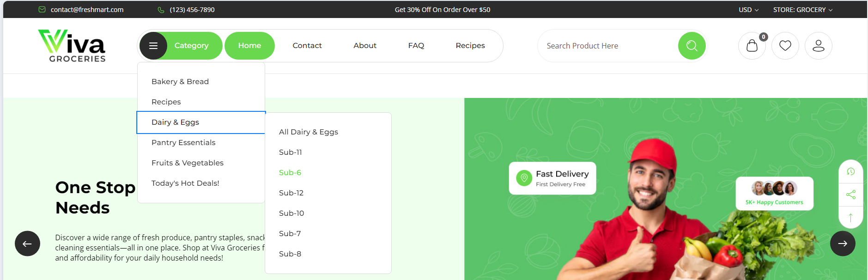Image resolution: width=868 pixels, height=280 pixels.
Task: Click the location pin on Fast Delivery card
Action: tap(524, 178)
